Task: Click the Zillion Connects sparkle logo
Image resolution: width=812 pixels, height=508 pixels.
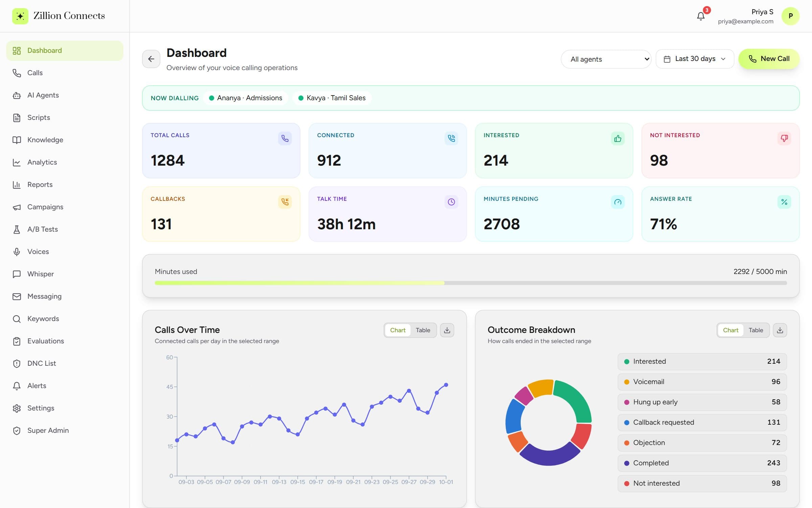Action: [x=20, y=16]
